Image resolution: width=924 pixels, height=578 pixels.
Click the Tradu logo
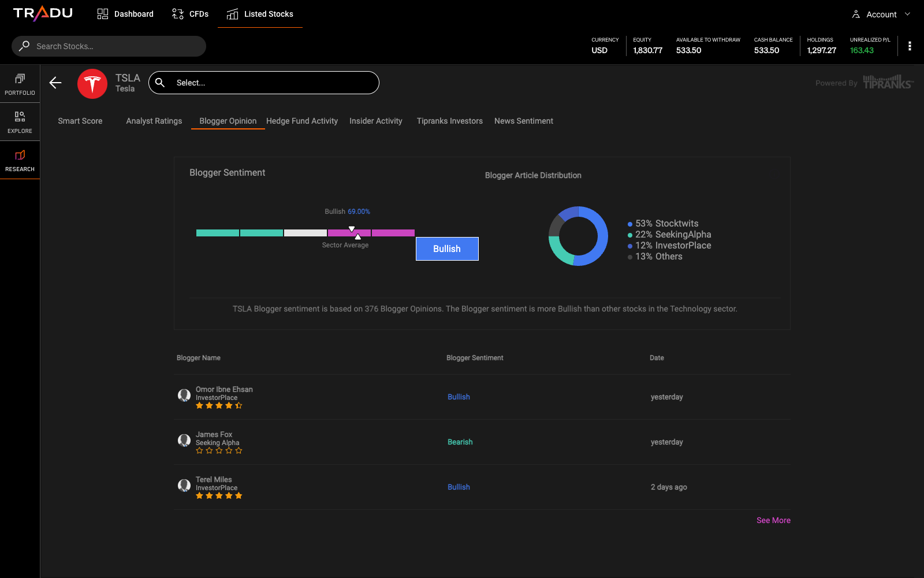[x=43, y=13]
